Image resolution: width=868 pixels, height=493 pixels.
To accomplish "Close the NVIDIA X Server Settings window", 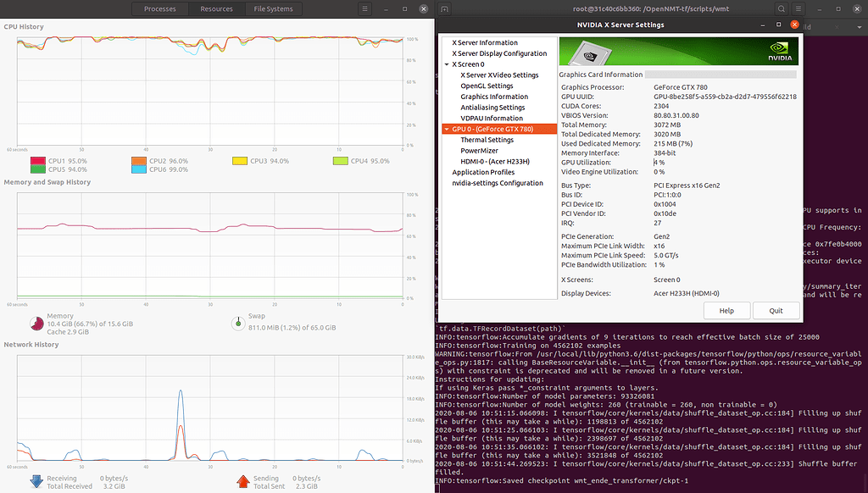I will coord(794,25).
